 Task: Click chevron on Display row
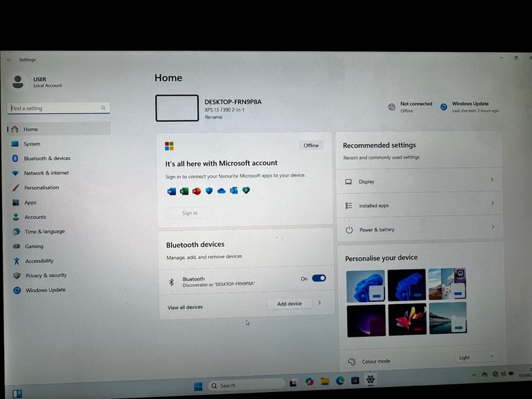pyautogui.click(x=492, y=179)
